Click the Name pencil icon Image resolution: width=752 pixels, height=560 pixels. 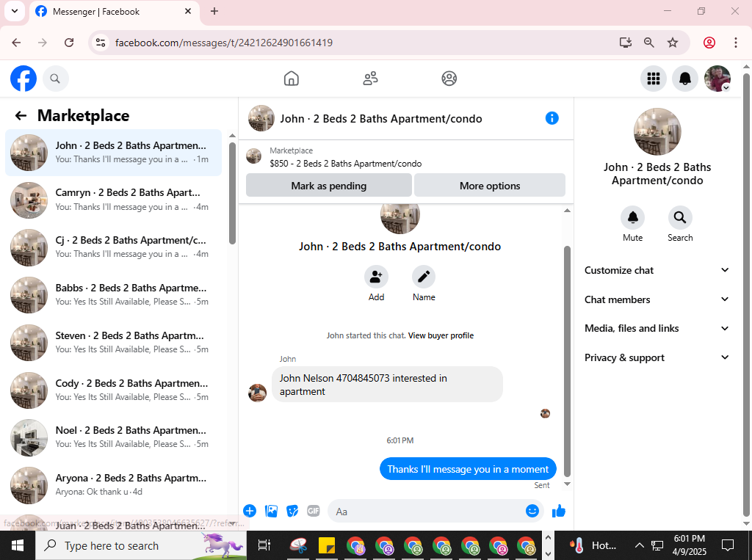coord(424,277)
